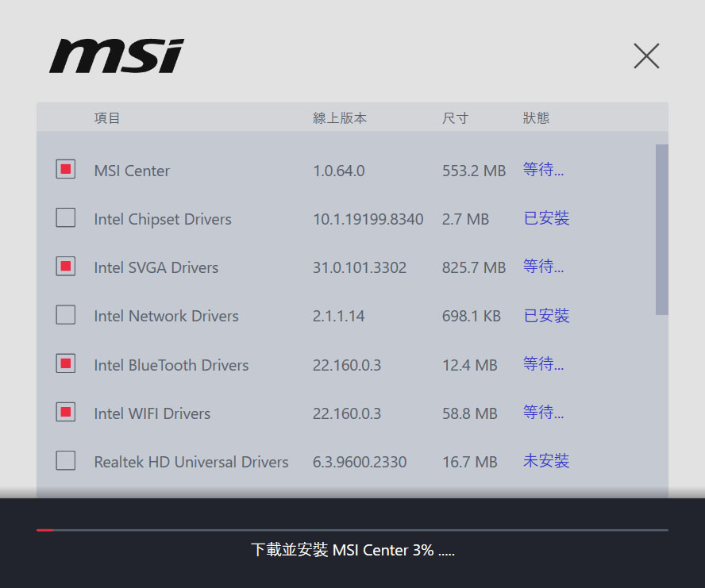The width and height of the screenshot is (705, 588).
Task: Click the driver list vertical scrollbar
Action: (x=662, y=229)
